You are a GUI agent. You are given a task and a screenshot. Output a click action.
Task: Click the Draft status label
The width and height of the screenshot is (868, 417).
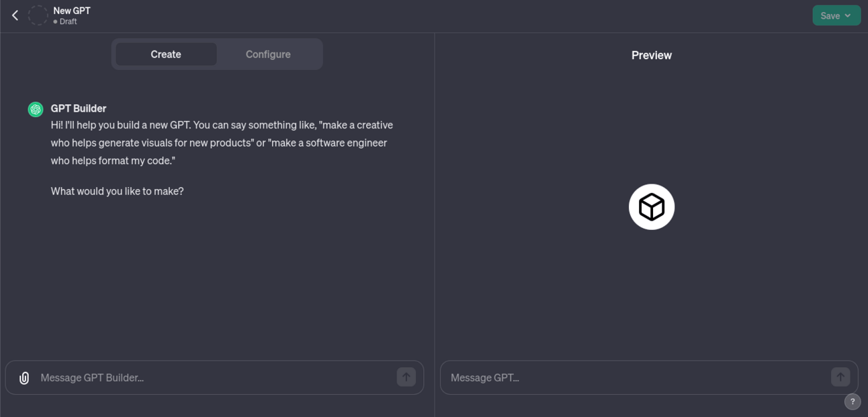point(68,22)
